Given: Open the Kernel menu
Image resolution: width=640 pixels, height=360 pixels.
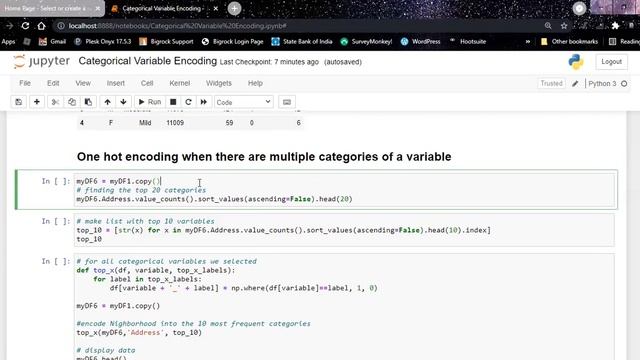Looking at the screenshot, I should point(180,83).
